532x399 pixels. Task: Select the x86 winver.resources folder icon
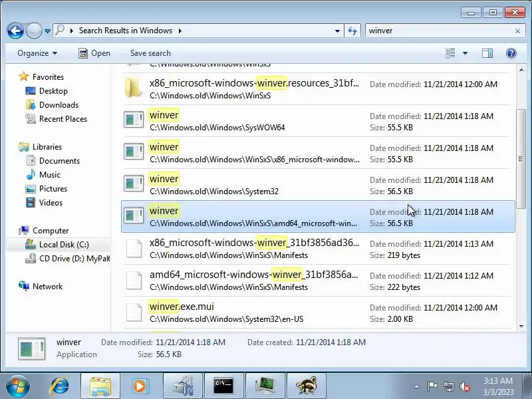(x=134, y=88)
